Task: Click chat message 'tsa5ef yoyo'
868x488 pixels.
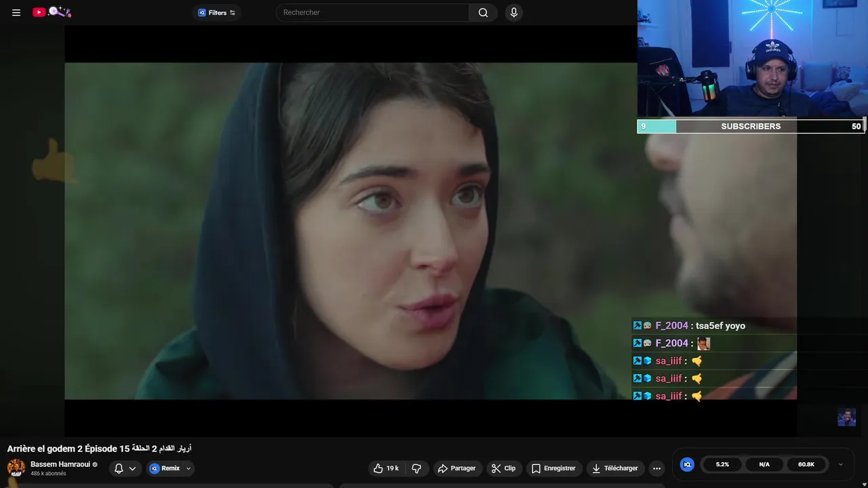Action: (x=720, y=325)
